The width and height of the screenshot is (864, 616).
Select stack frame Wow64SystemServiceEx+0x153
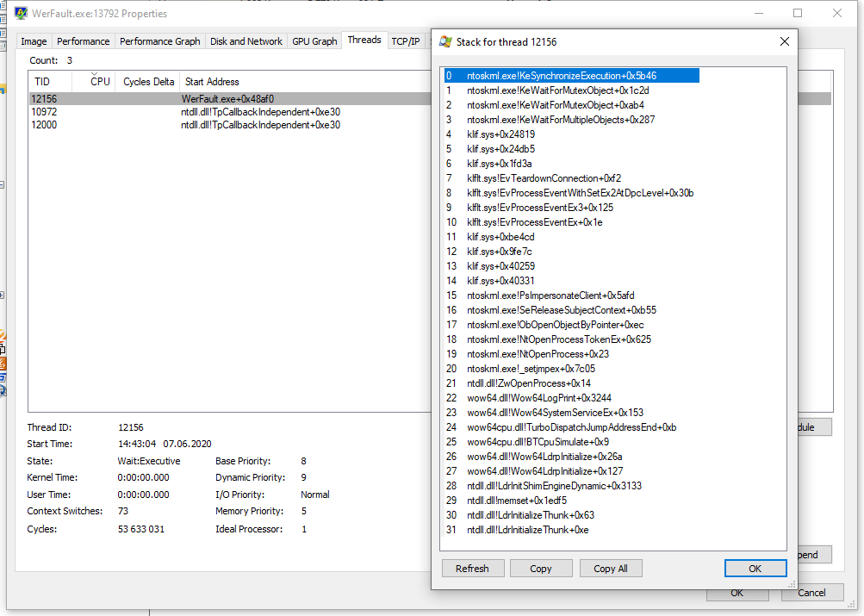point(572,413)
